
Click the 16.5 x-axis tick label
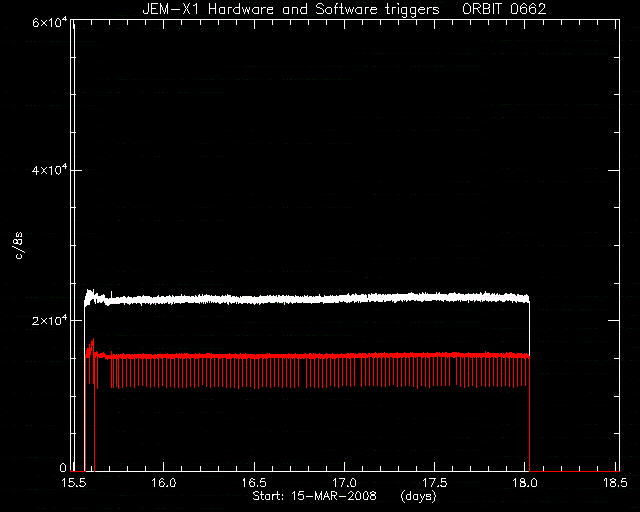(254, 483)
